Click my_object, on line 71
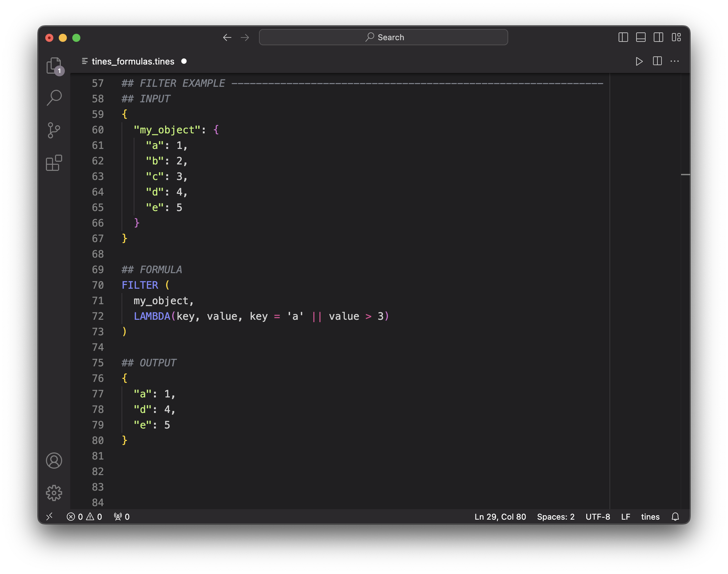This screenshot has width=728, height=574. [x=164, y=301]
